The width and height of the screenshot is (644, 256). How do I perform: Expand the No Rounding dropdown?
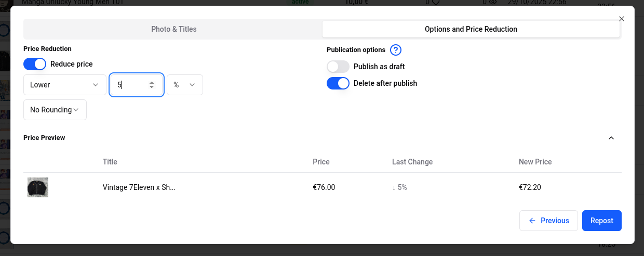(x=55, y=110)
